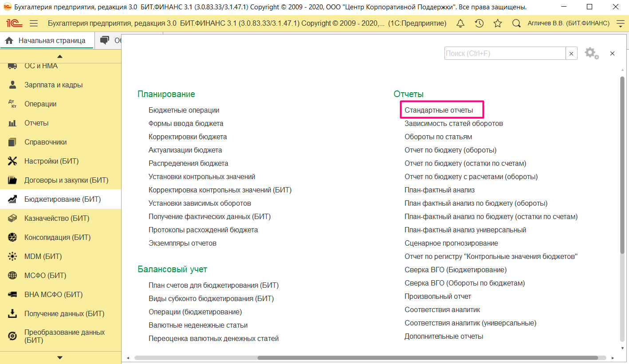Switch to Начальная страница tab
The image size is (629, 364).
[x=47, y=40]
